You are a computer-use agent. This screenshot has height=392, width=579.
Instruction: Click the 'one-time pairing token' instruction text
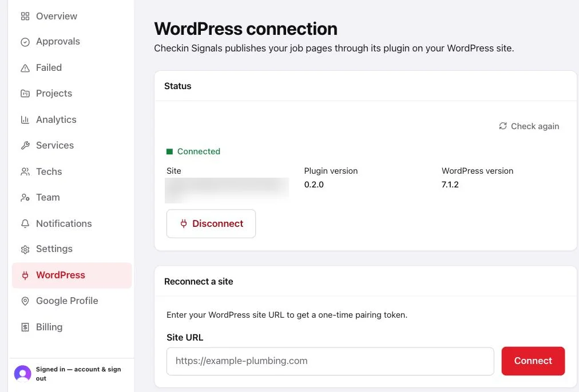(x=287, y=315)
